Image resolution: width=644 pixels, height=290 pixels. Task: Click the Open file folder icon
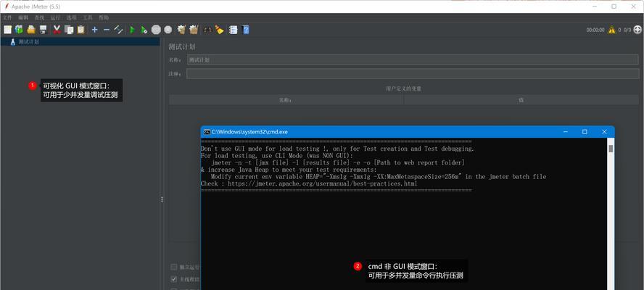tap(31, 30)
